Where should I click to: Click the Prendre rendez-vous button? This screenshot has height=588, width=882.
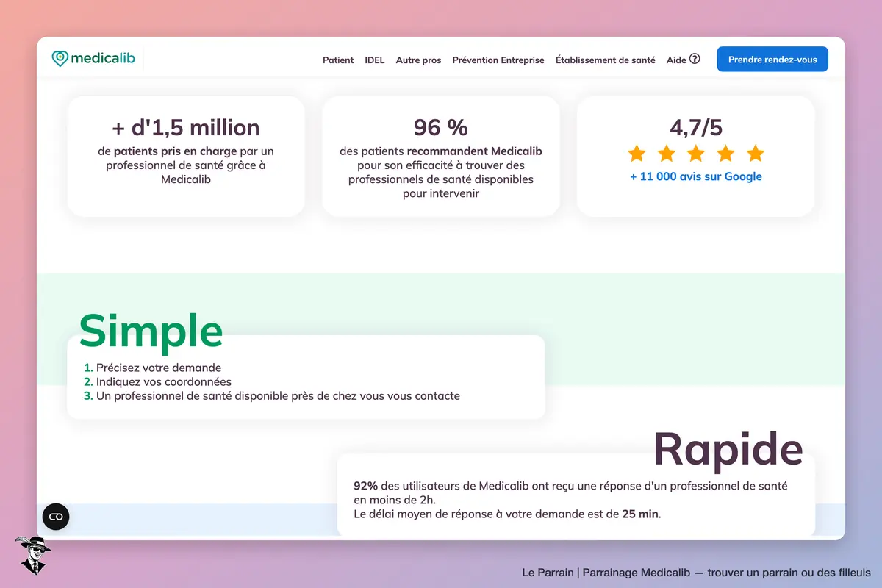point(772,60)
